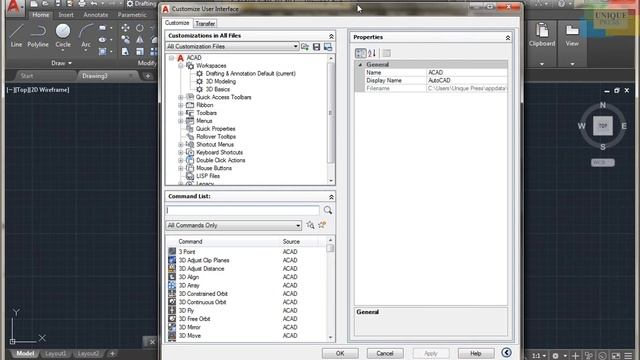Click the Find command or text icon

pyautogui.click(x=310, y=225)
